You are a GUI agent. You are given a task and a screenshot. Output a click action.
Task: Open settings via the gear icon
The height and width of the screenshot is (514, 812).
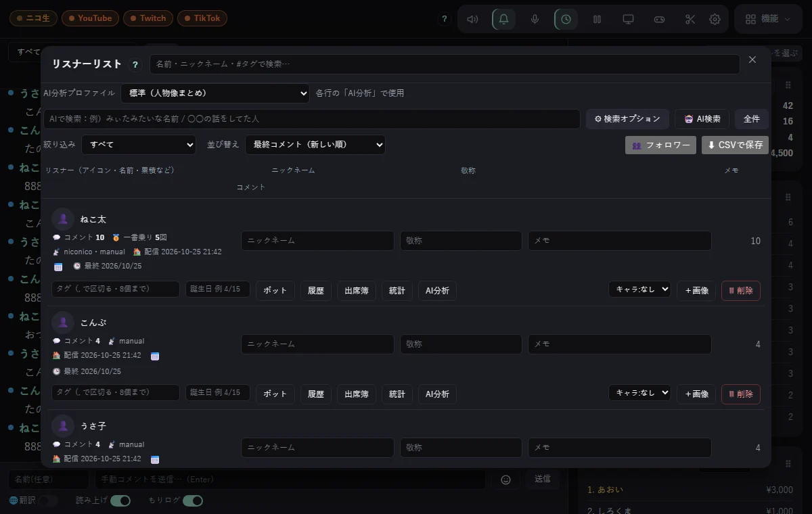[x=715, y=19]
